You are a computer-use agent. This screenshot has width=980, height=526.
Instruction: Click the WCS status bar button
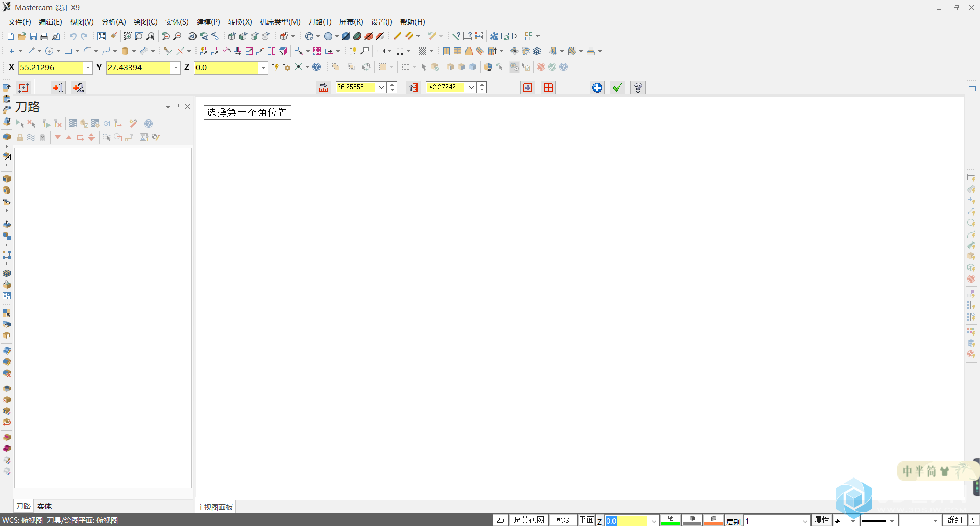pos(563,520)
